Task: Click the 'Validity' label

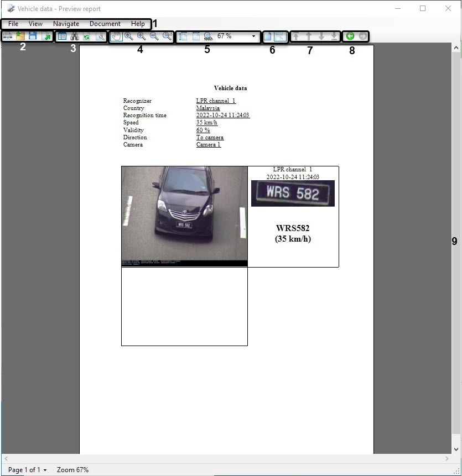Action: point(133,130)
